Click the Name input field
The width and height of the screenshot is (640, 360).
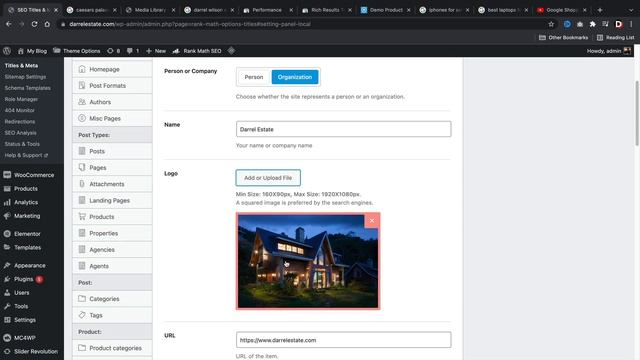[x=343, y=129]
